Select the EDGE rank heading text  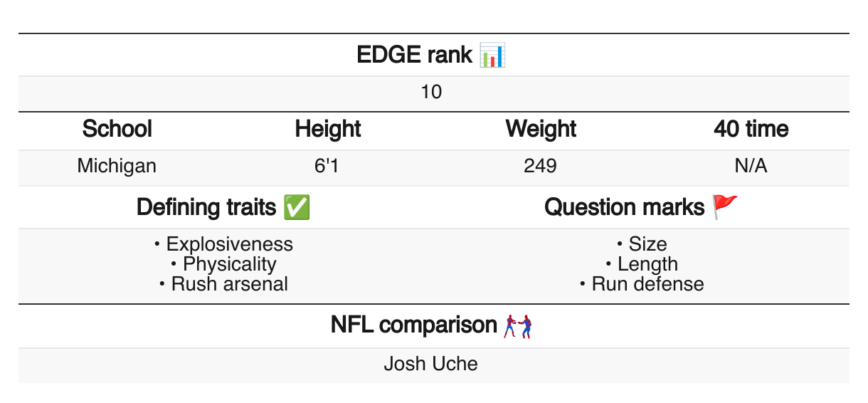415,55
